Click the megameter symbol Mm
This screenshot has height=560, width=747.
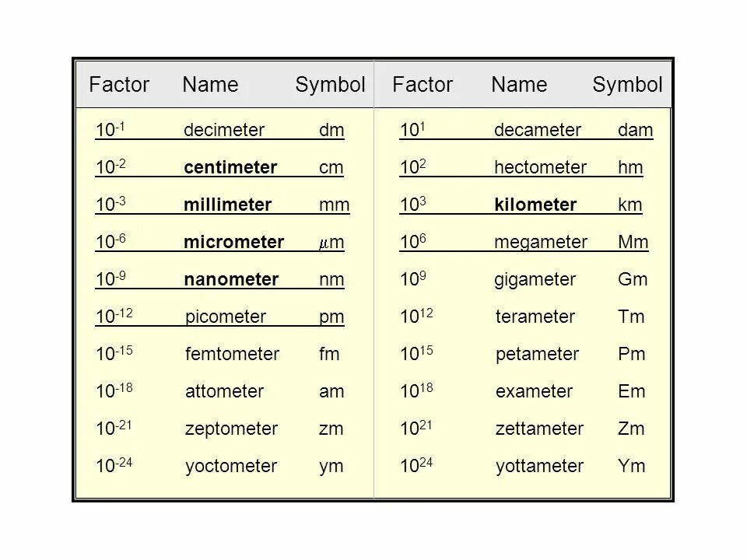click(x=633, y=243)
